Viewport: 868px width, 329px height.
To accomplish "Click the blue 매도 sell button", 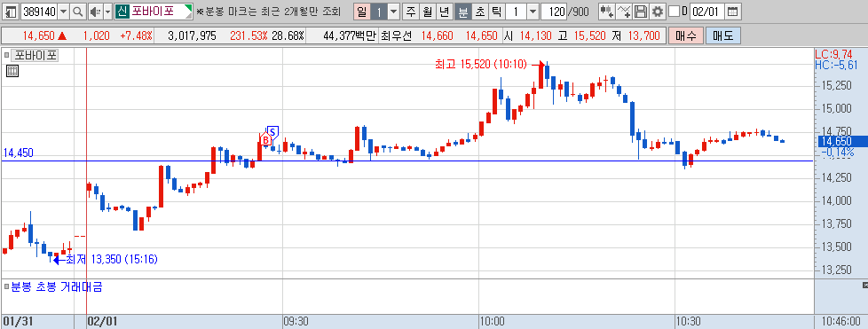I will (x=723, y=36).
